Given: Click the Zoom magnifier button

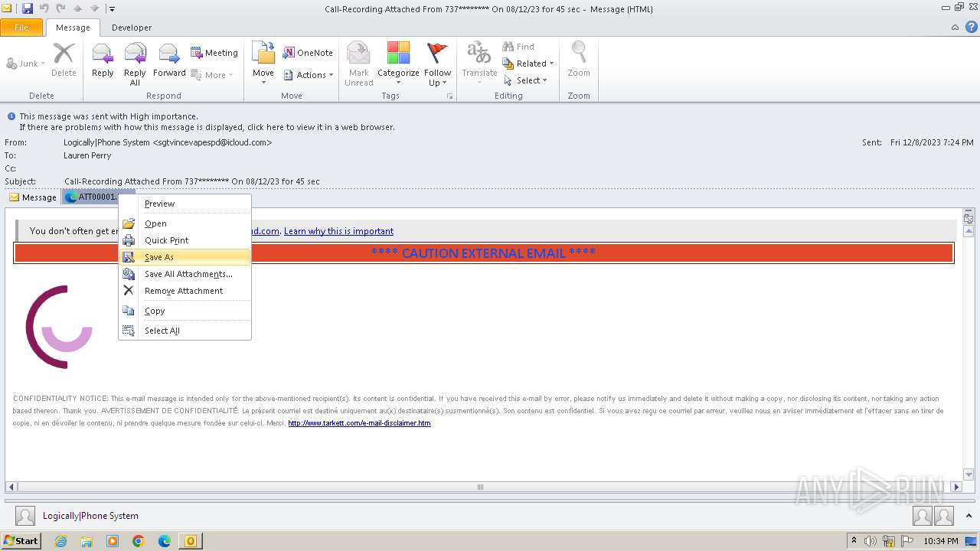Looking at the screenshot, I should click(579, 60).
